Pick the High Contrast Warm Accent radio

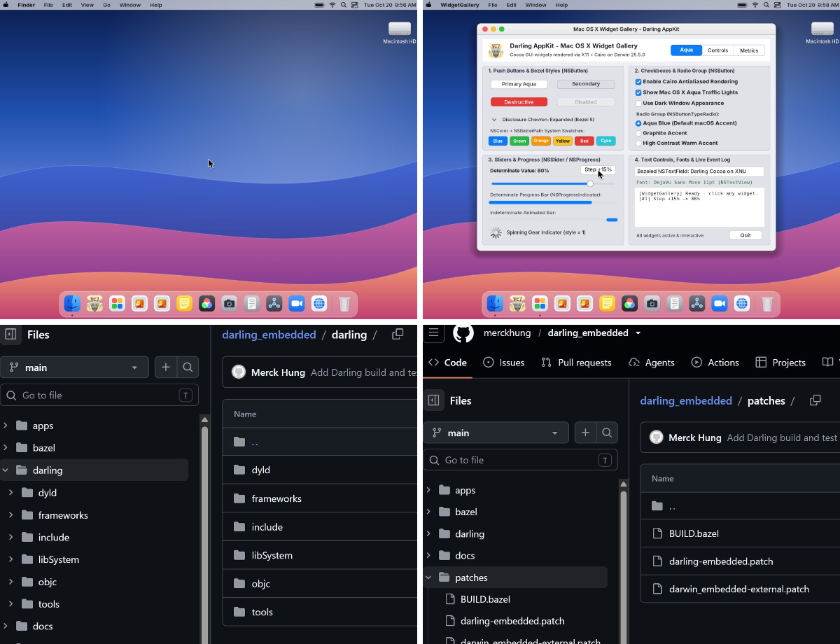pyautogui.click(x=638, y=143)
